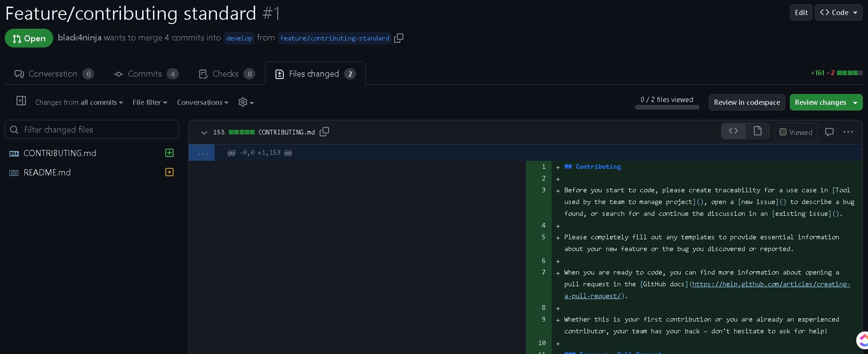Copy the head branch name icon
Viewport: 868px width, 354px height.
pos(399,38)
